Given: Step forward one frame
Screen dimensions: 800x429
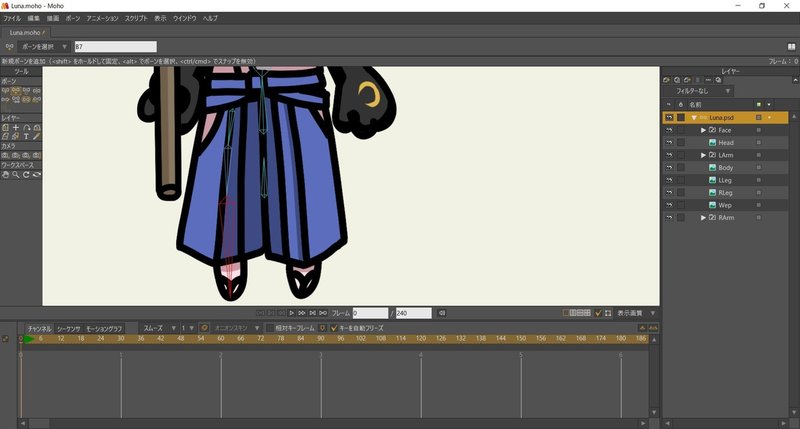Looking at the screenshot, I should click(302, 313).
